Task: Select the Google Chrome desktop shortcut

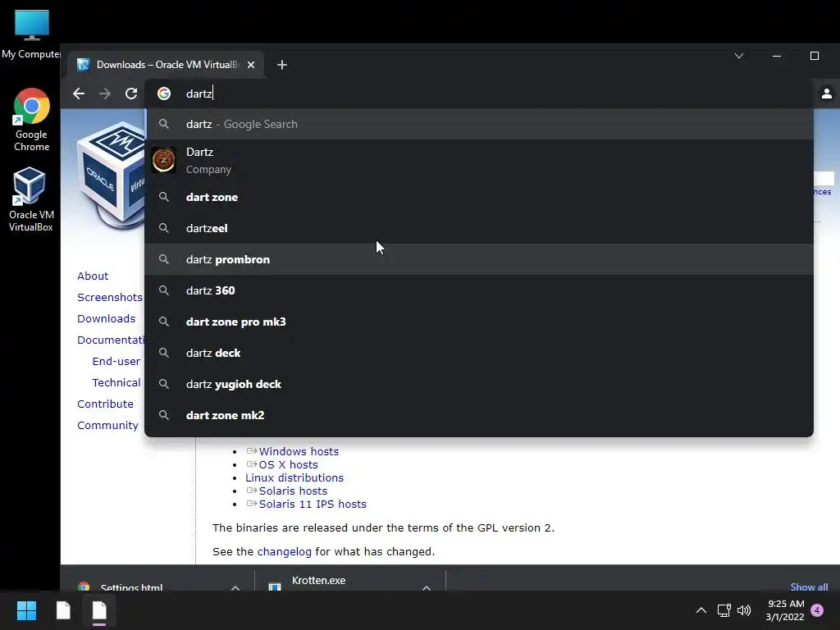Action: [x=32, y=120]
